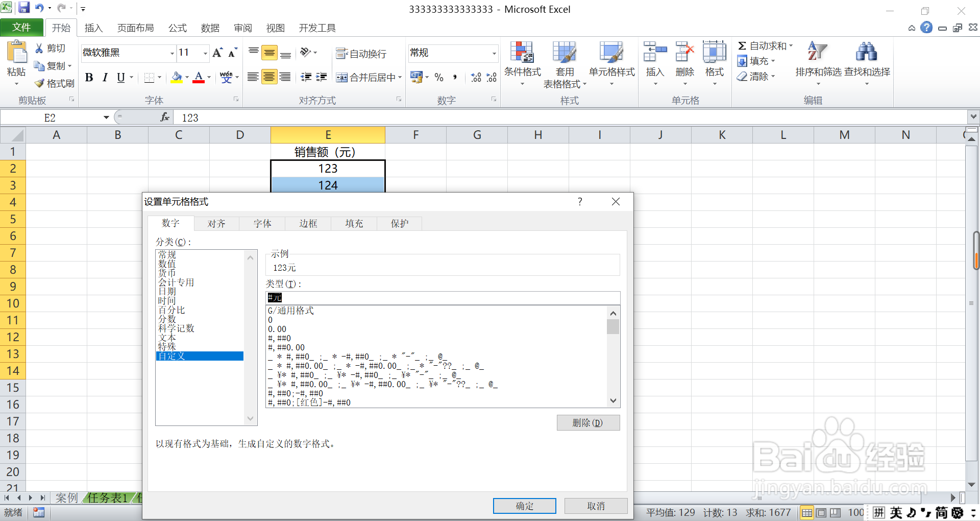The height and width of the screenshot is (521, 980).
Task: Click the Insert Function fx icon
Action: (x=165, y=117)
